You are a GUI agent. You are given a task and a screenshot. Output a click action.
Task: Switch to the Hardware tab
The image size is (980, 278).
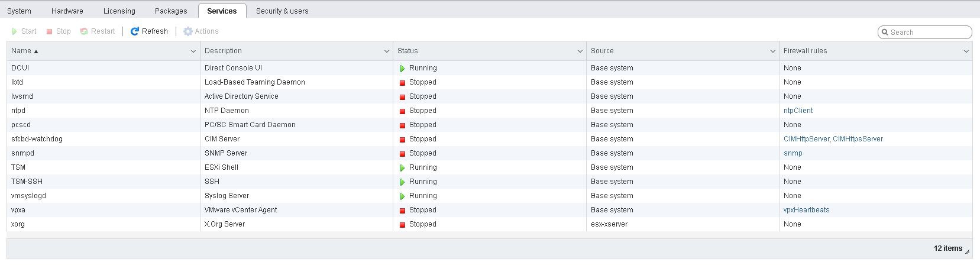[x=67, y=11]
